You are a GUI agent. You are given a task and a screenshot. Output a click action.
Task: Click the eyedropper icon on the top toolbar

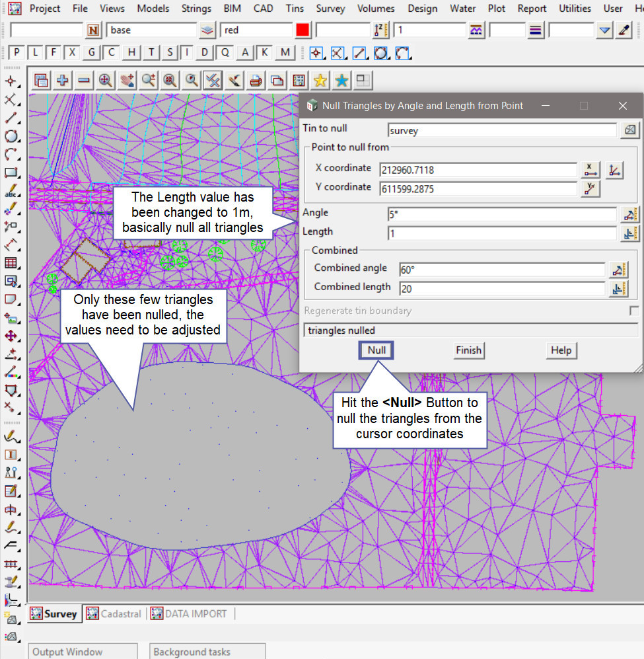click(x=624, y=30)
